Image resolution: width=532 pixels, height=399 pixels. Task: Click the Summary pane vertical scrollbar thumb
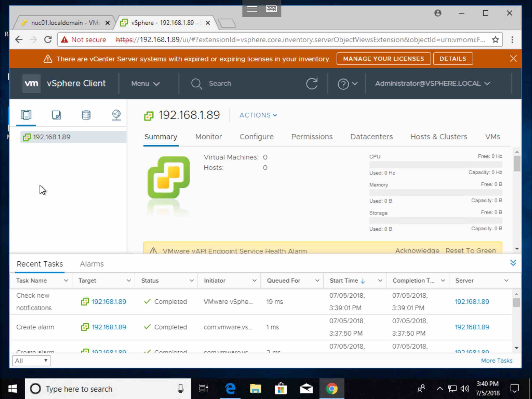(x=517, y=164)
